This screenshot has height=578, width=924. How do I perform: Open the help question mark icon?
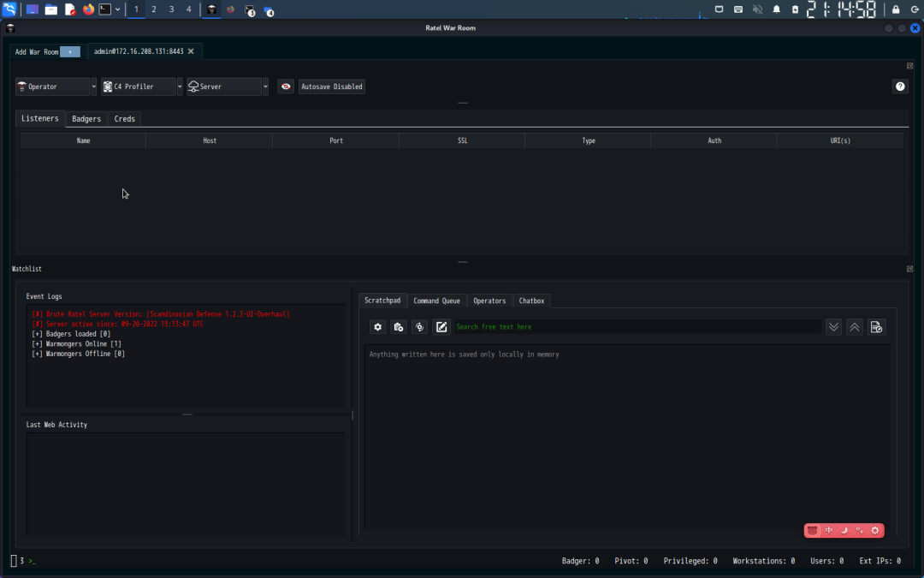(900, 86)
